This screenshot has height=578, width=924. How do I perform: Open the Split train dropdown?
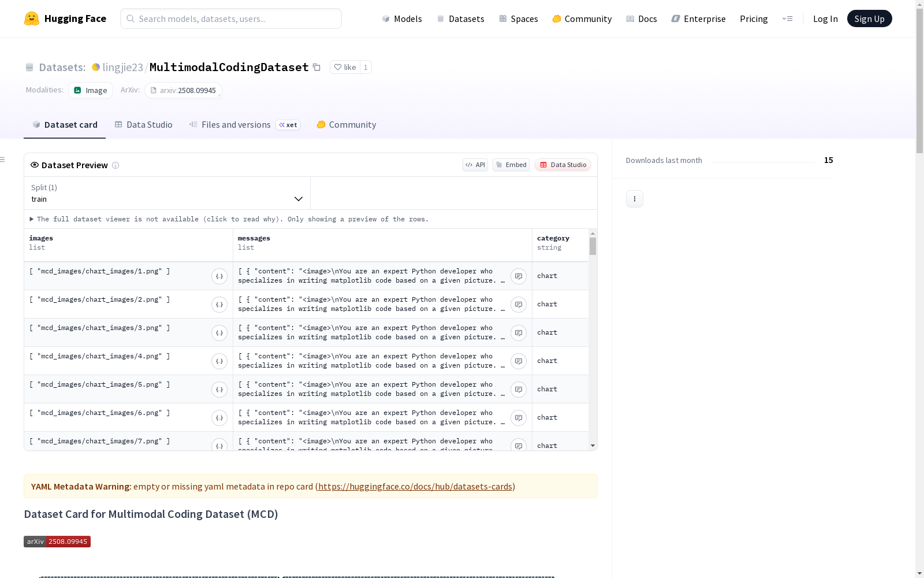click(167, 193)
